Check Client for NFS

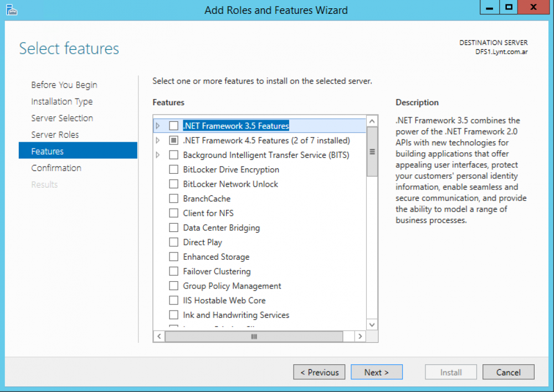(173, 213)
